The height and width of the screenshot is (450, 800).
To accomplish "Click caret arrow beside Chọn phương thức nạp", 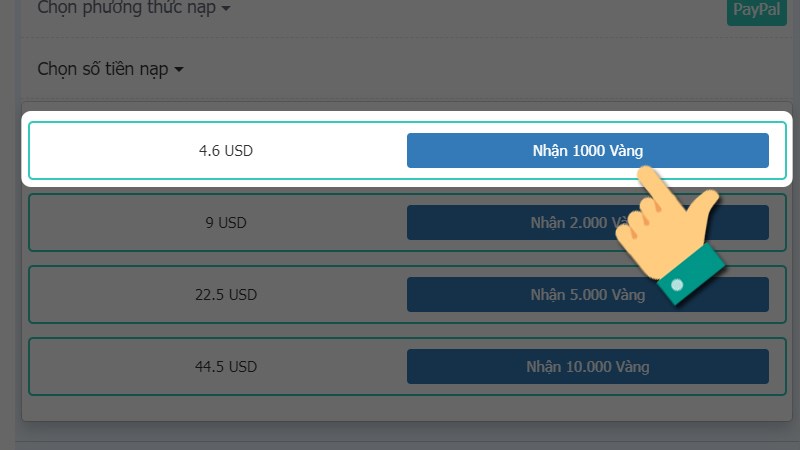I will click(x=226, y=9).
